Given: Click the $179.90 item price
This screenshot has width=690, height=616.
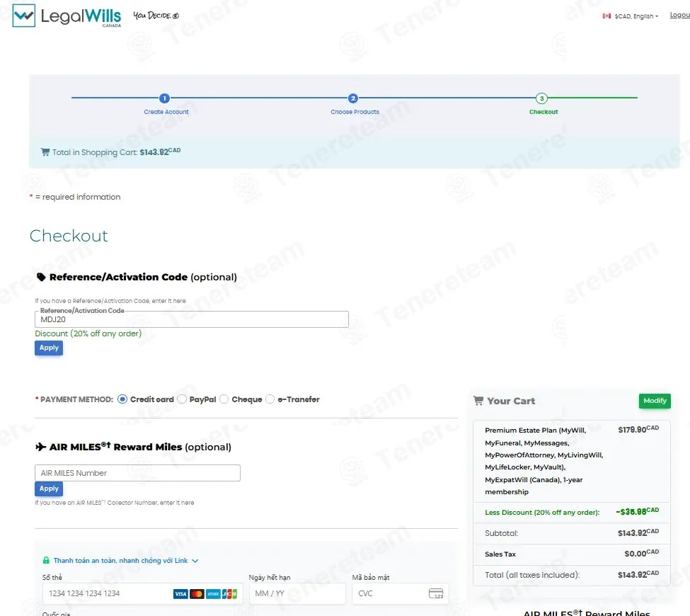Looking at the screenshot, I should point(638,429).
